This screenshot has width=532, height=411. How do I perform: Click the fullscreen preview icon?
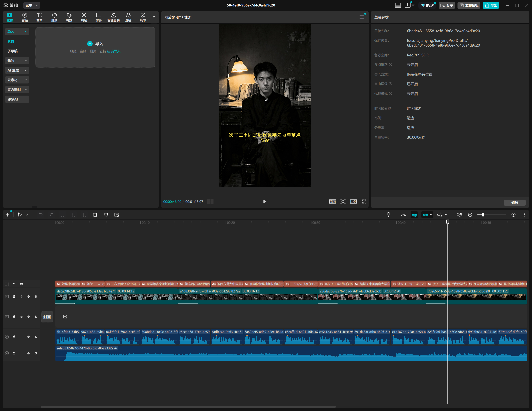pyautogui.click(x=364, y=201)
